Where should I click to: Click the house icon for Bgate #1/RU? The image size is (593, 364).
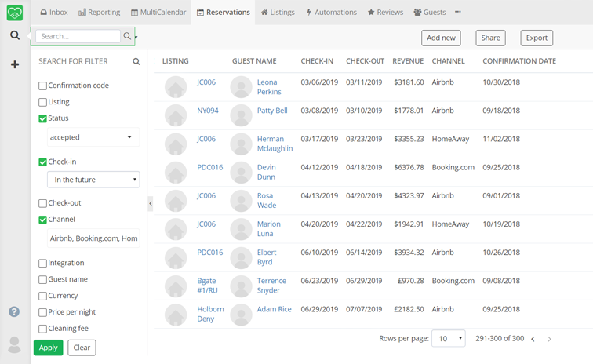coord(176,286)
